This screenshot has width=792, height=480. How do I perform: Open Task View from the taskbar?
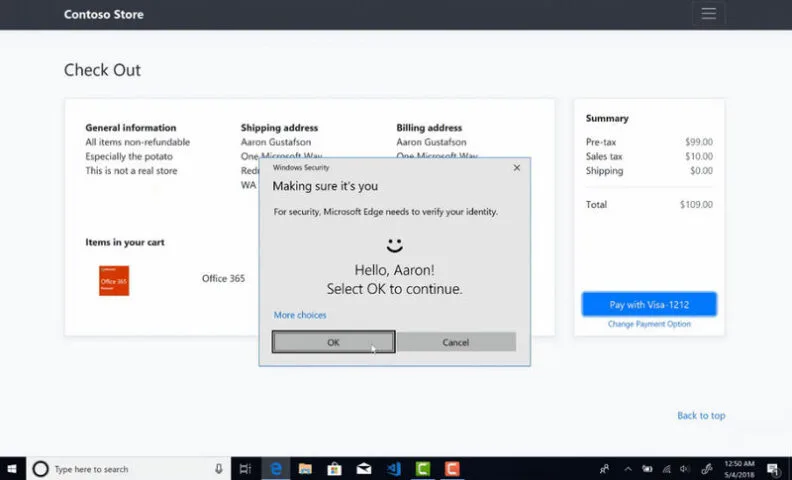pyautogui.click(x=245, y=469)
